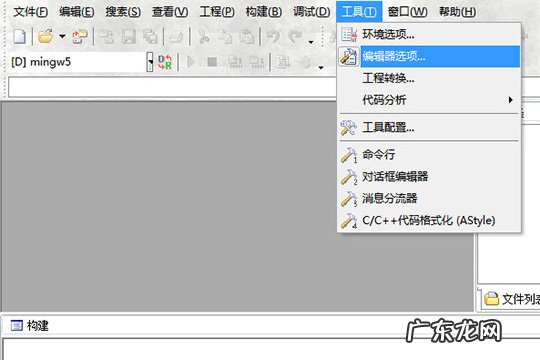Run C/C++代码格式化 (AStyle)
Viewport: 540px width, 360px height.
(429, 220)
